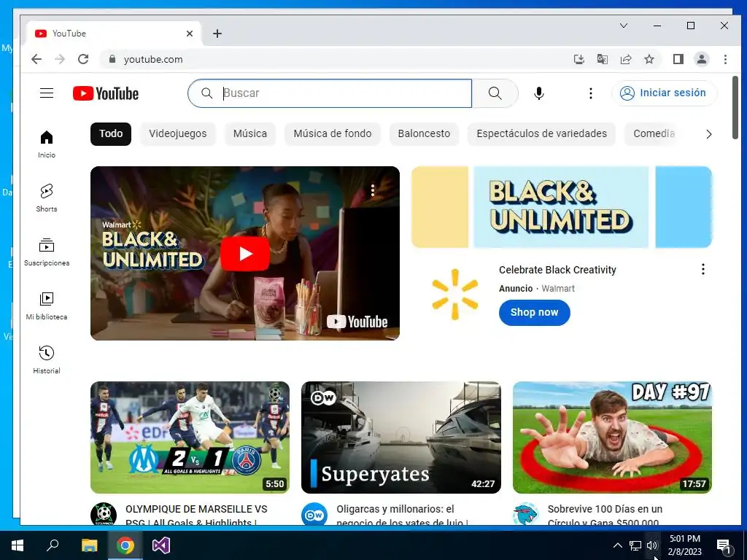Open Mi biblioteca in sidebar

coord(47,306)
